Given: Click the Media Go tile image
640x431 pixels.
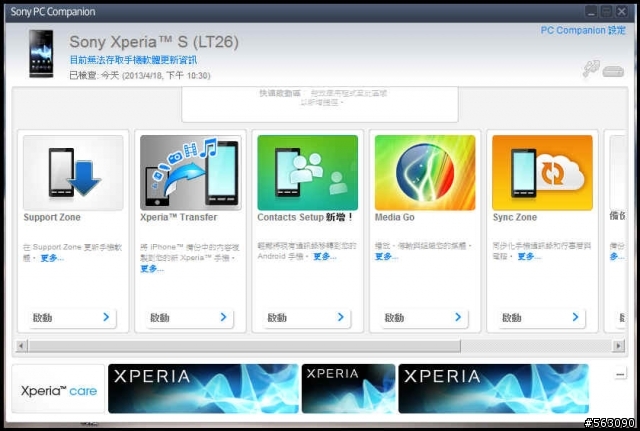Looking at the screenshot, I should tap(425, 173).
